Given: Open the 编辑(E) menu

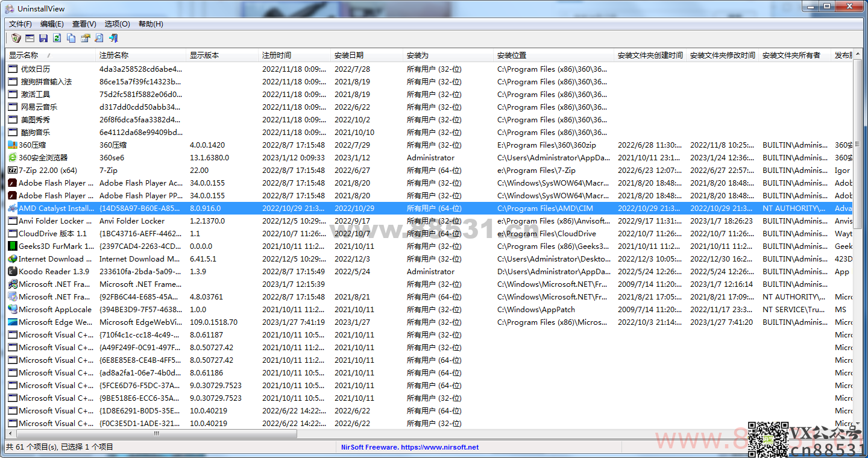Looking at the screenshot, I should click(x=52, y=24).
